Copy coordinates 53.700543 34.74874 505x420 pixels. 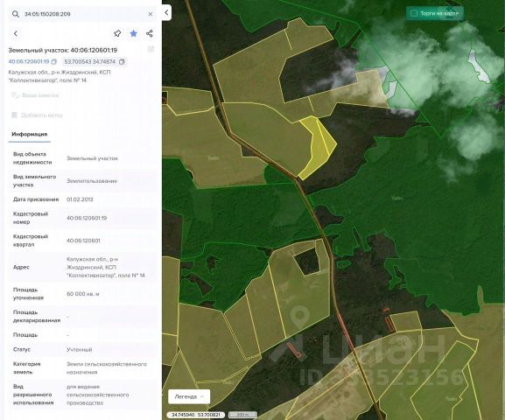click(122, 61)
